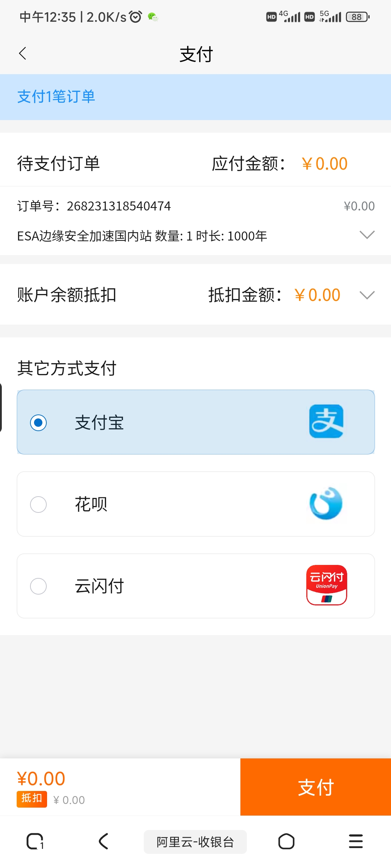Viewport: 391px width, 868px height.
Task: Tap the 账户余额抵扣 row label
Action: (x=67, y=295)
